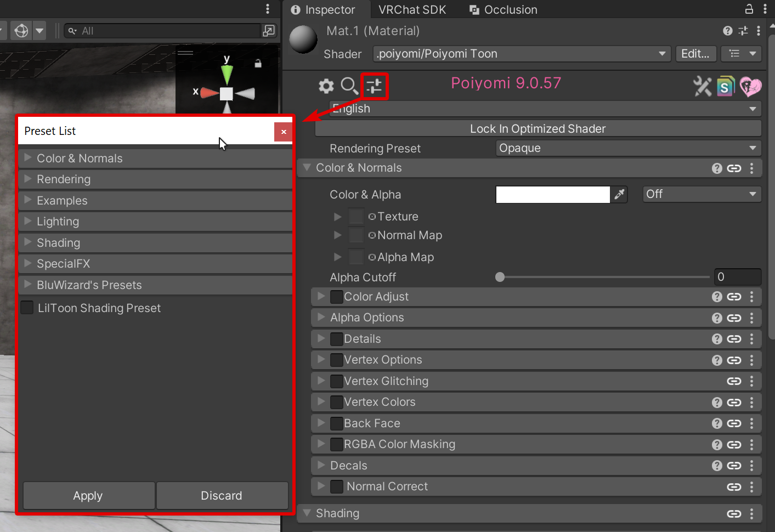Open the Color & Alpha Off dropdown
This screenshot has width=775, height=532.
(702, 194)
